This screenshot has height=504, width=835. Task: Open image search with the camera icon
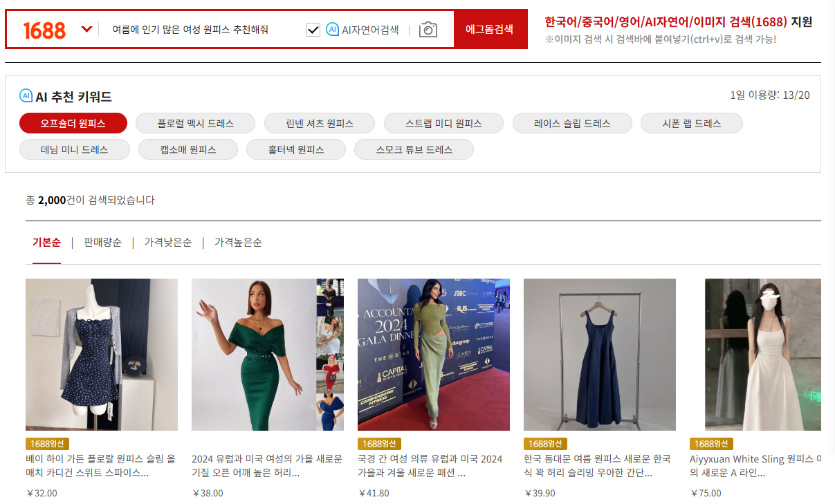coord(428,29)
